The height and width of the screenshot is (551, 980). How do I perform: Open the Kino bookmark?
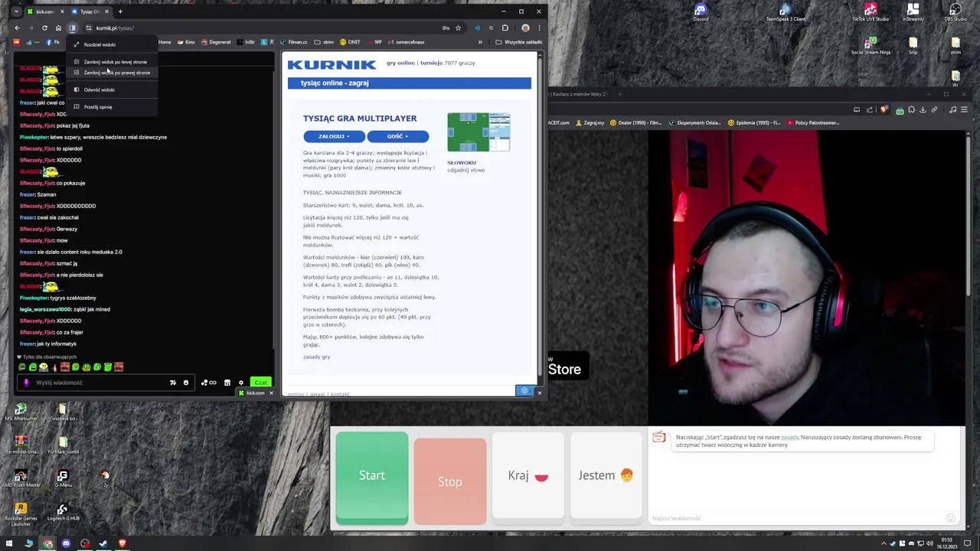[x=186, y=42]
